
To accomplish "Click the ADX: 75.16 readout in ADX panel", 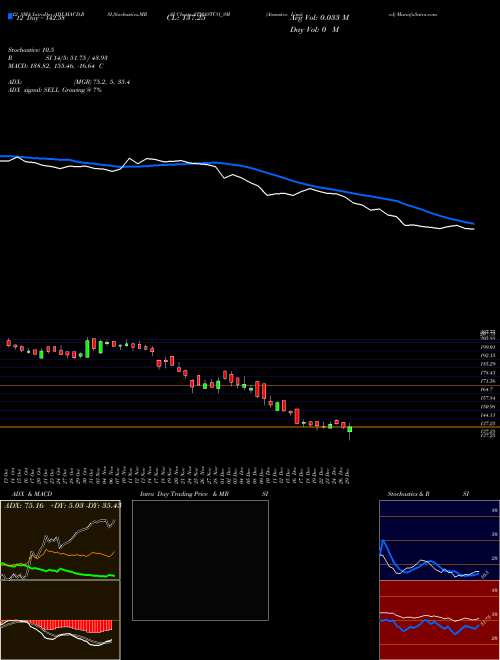I will click(24, 506).
